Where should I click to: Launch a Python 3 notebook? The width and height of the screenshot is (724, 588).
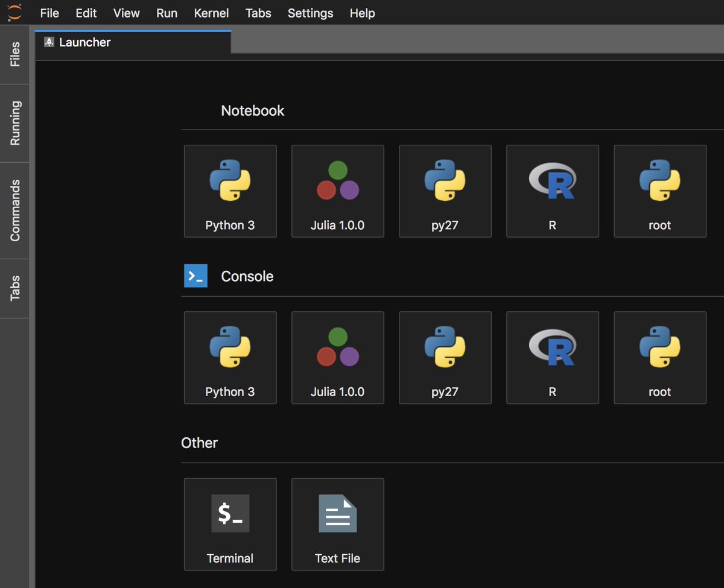click(x=230, y=191)
